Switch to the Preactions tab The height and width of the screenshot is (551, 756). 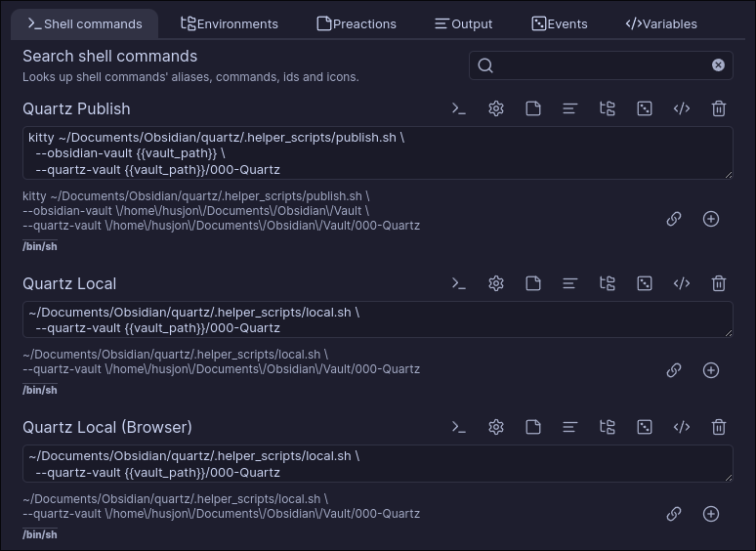pyautogui.click(x=357, y=23)
